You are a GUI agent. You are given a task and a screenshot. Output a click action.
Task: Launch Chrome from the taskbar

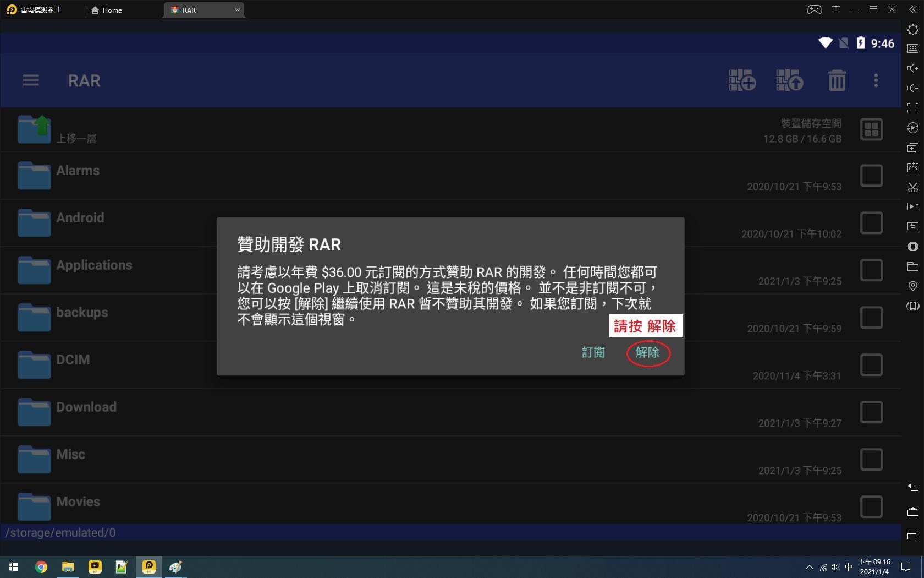pyautogui.click(x=41, y=567)
